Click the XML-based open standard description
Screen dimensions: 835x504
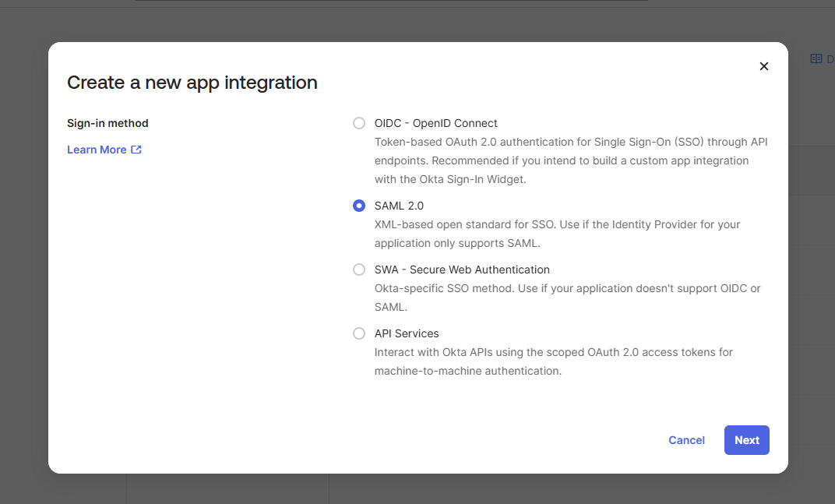click(x=557, y=234)
